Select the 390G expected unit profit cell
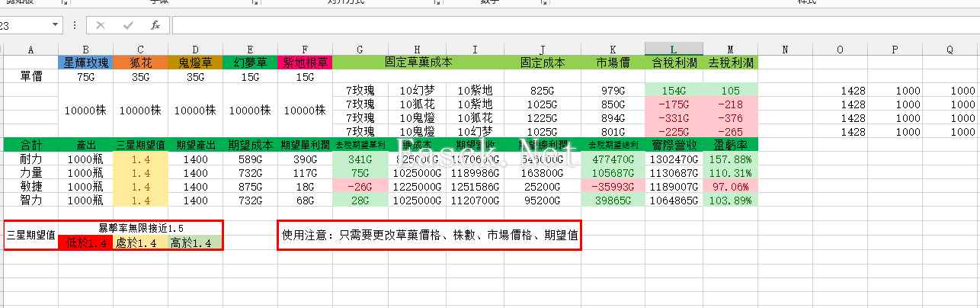 coord(305,159)
